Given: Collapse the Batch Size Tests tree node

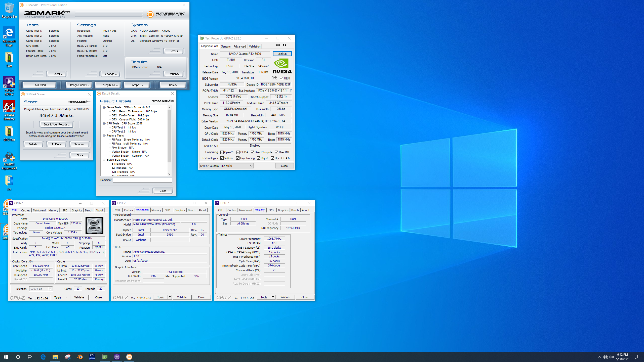Looking at the screenshot, I should (x=104, y=160).
